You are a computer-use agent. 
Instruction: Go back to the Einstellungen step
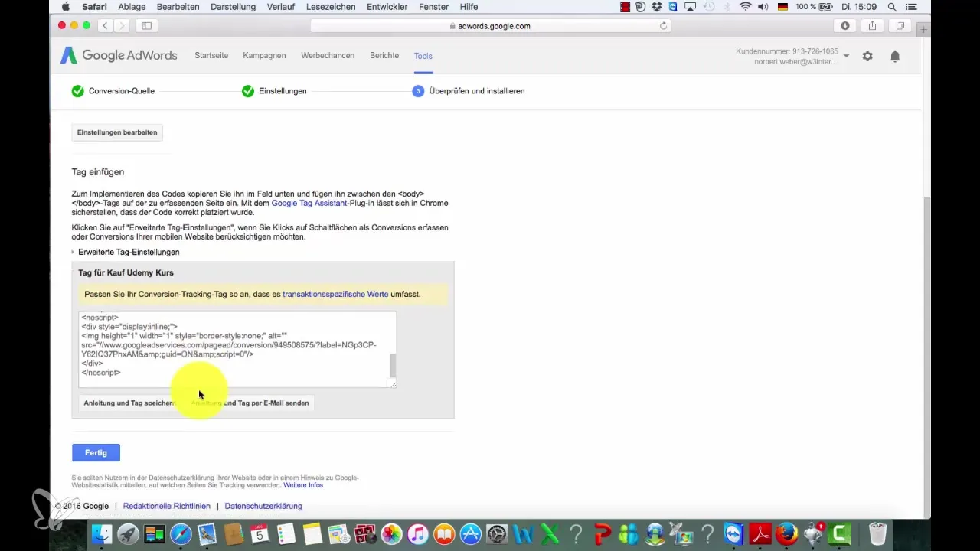coord(274,91)
